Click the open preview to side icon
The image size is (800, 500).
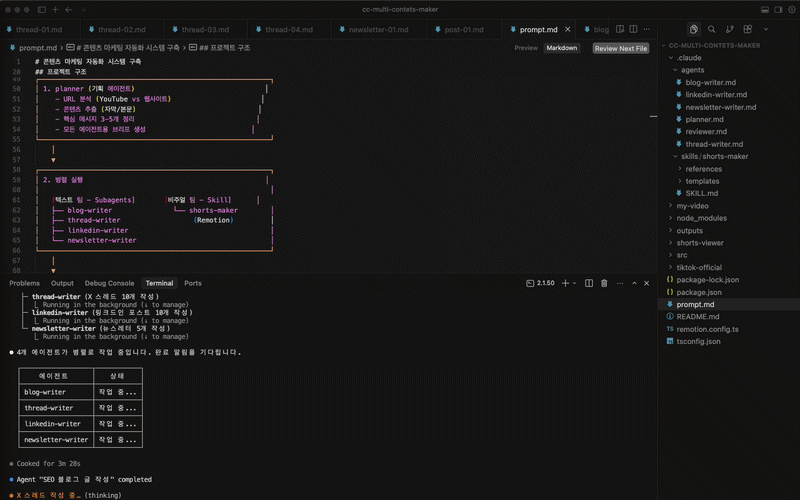click(x=620, y=29)
